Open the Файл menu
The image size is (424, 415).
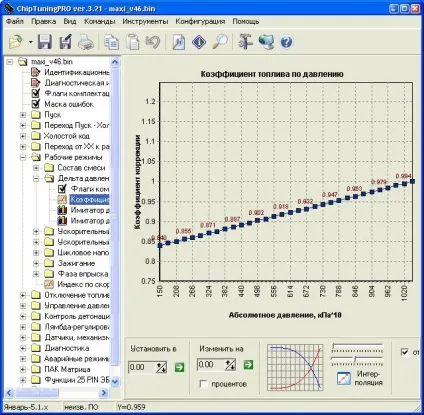click(15, 21)
